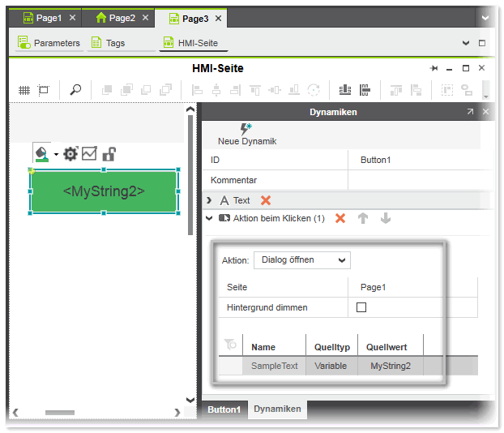Click the chart icon above the button
This screenshot has height=433, width=504.
tap(89, 153)
